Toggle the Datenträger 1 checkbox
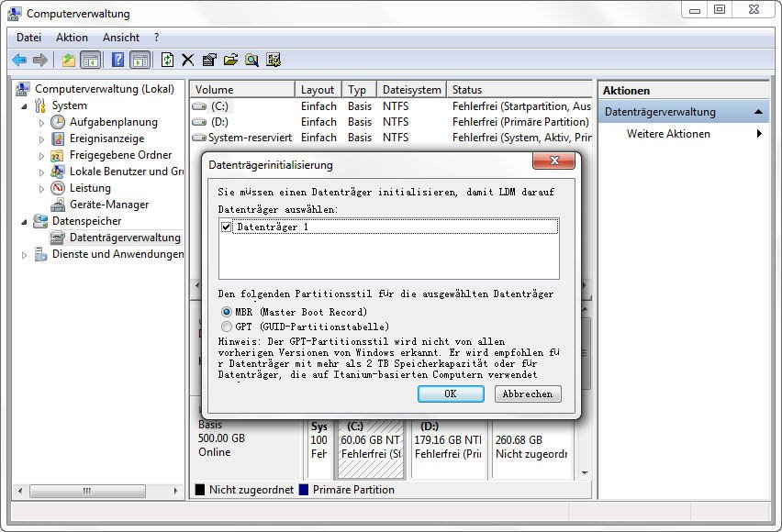This screenshot has height=532, width=782. [x=227, y=227]
